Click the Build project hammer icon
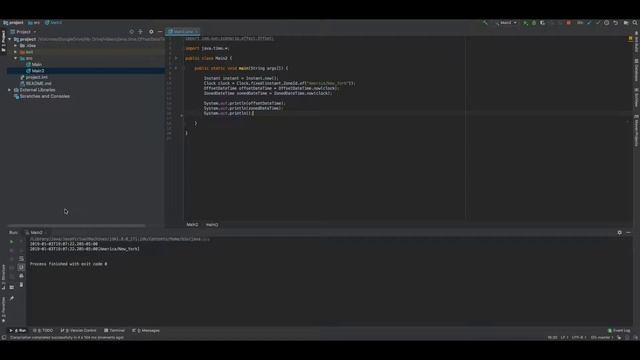This screenshot has height=360, width=640. pyautogui.click(x=485, y=23)
